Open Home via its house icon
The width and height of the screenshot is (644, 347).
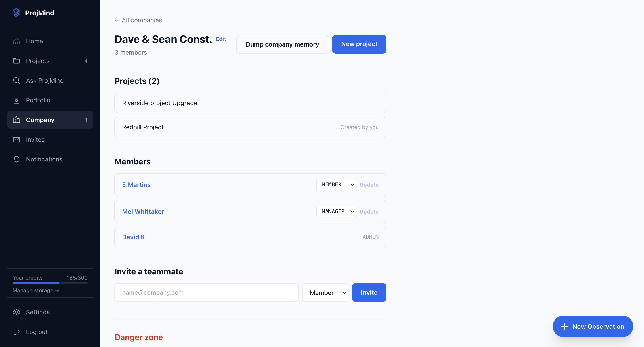[x=17, y=41]
